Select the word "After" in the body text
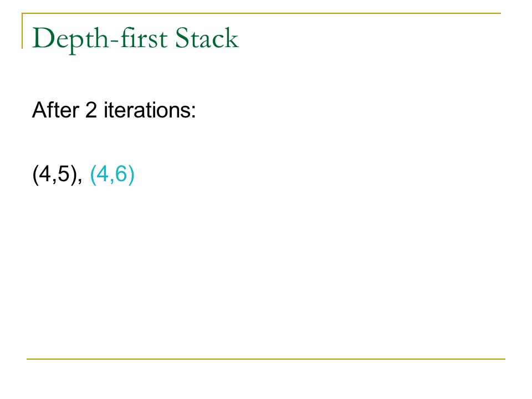This screenshot has height=399, width=532. pyautogui.click(x=55, y=110)
